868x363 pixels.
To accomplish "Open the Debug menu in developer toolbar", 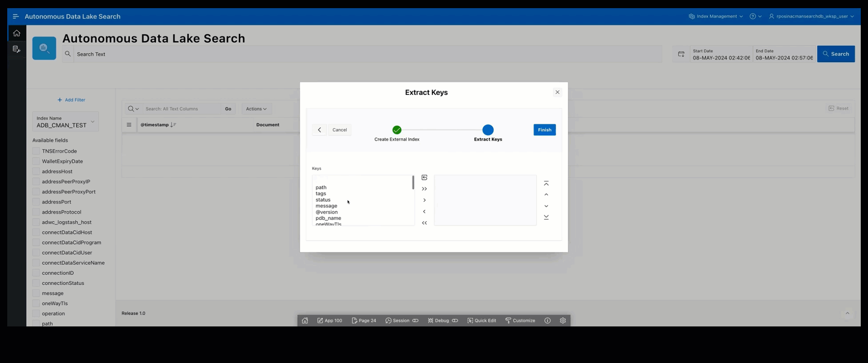I will (x=443, y=321).
